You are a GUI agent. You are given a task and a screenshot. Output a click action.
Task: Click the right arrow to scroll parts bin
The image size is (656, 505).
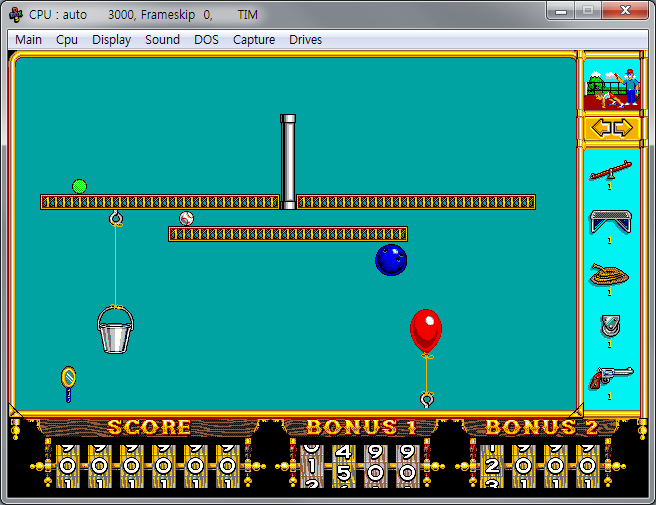(x=623, y=128)
